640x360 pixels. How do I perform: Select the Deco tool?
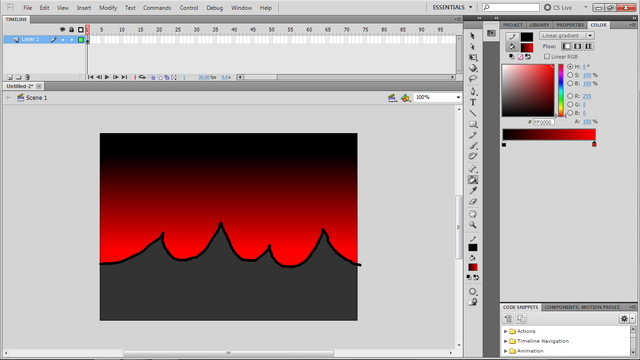pyautogui.click(x=473, y=156)
